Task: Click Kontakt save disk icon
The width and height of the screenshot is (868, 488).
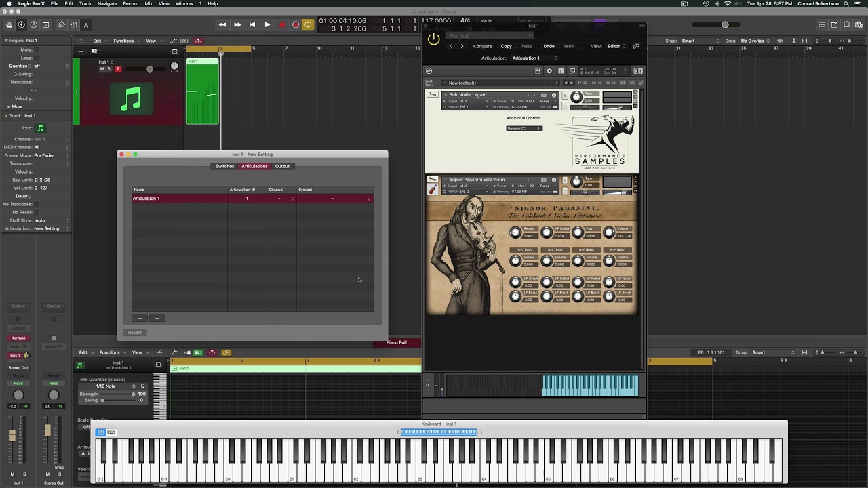Action: (538, 70)
